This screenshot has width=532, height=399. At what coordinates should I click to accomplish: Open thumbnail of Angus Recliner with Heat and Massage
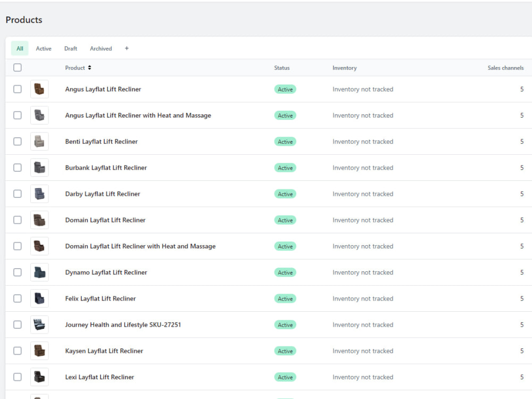click(39, 115)
